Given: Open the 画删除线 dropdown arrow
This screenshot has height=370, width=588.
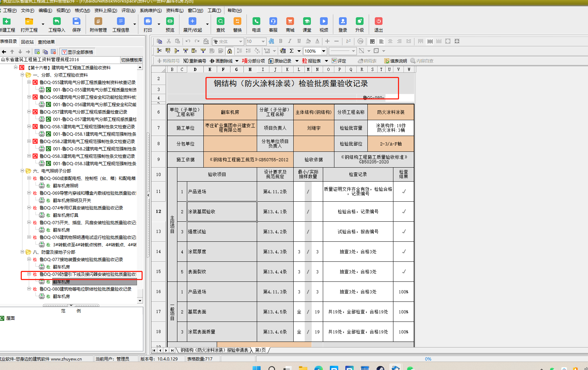Looking at the screenshot, I should pyautogui.click(x=237, y=61).
